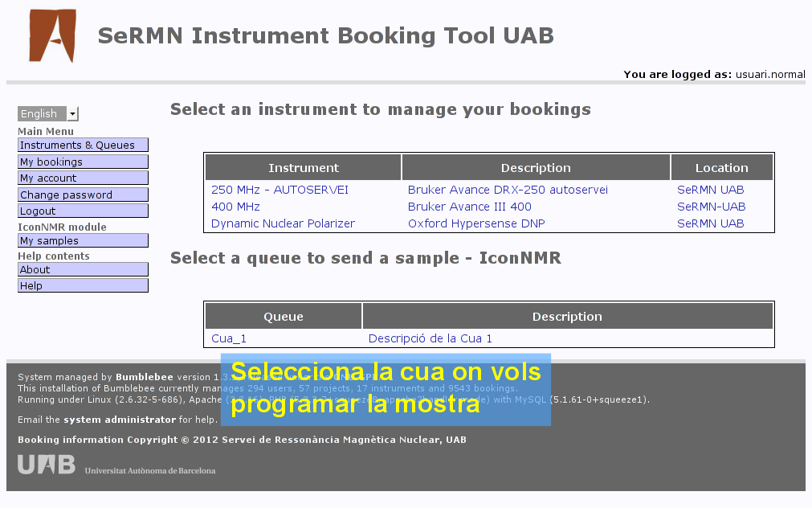Click the 'Select a queue to send a sample' heading
The image size is (812, 508).
click(365, 258)
